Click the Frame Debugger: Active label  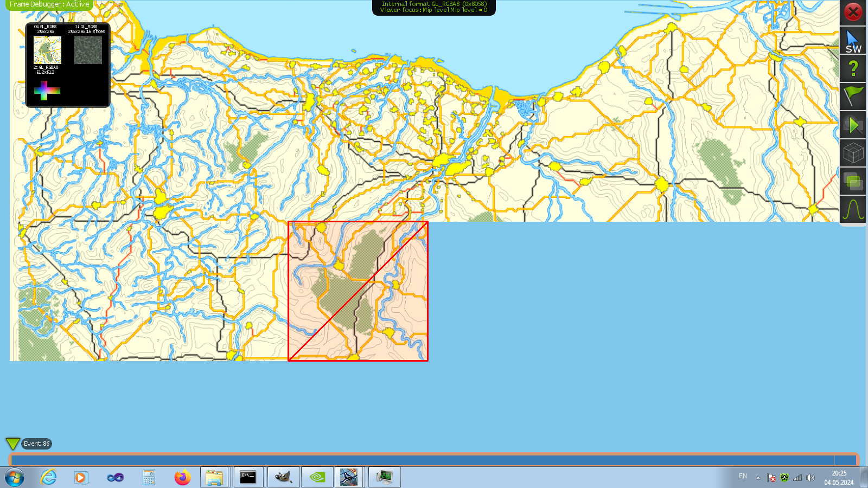49,4
